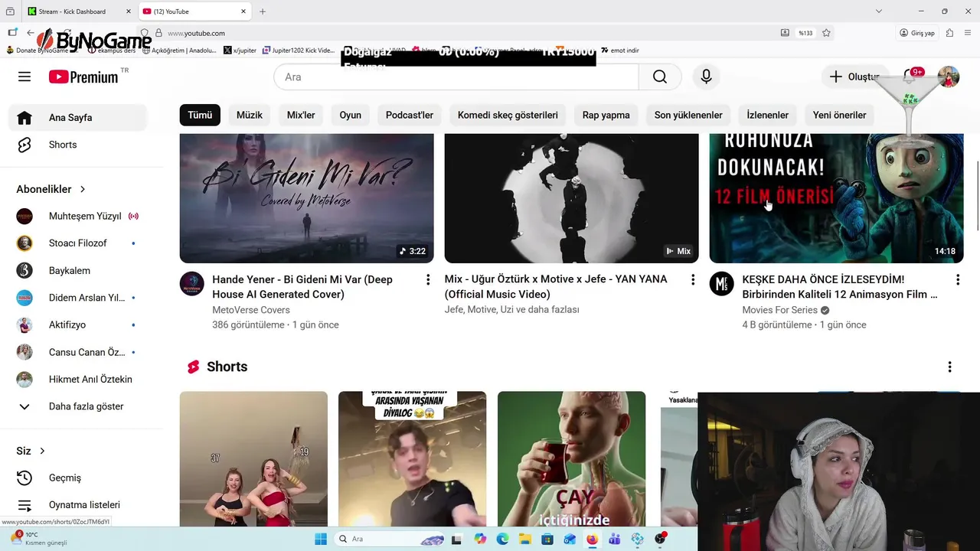Image resolution: width=980 pixels, height=551 pixels.
Task: Open Movies For Series channel avatar
Action: (x=722, y=284)
